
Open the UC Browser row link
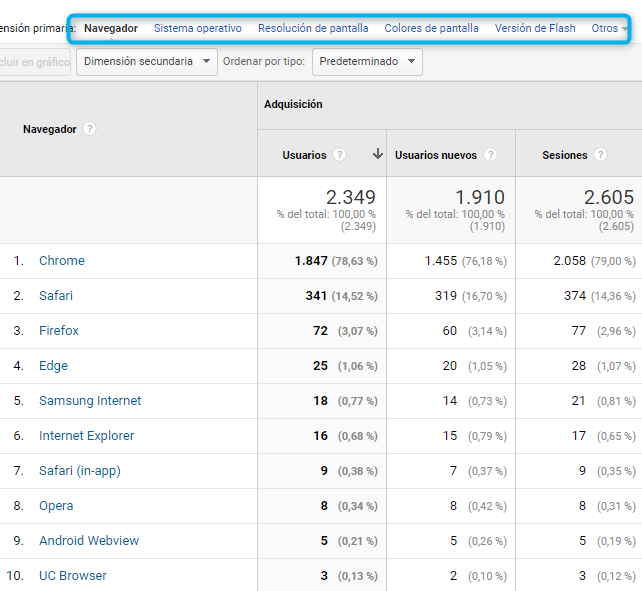click(x=73, y=576)
